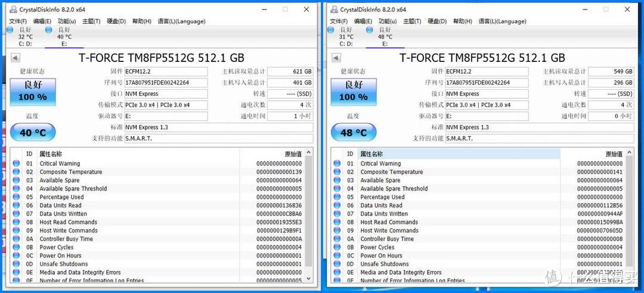Click scrollbar up arrow in 48 °C window

(x=630, y=152)
